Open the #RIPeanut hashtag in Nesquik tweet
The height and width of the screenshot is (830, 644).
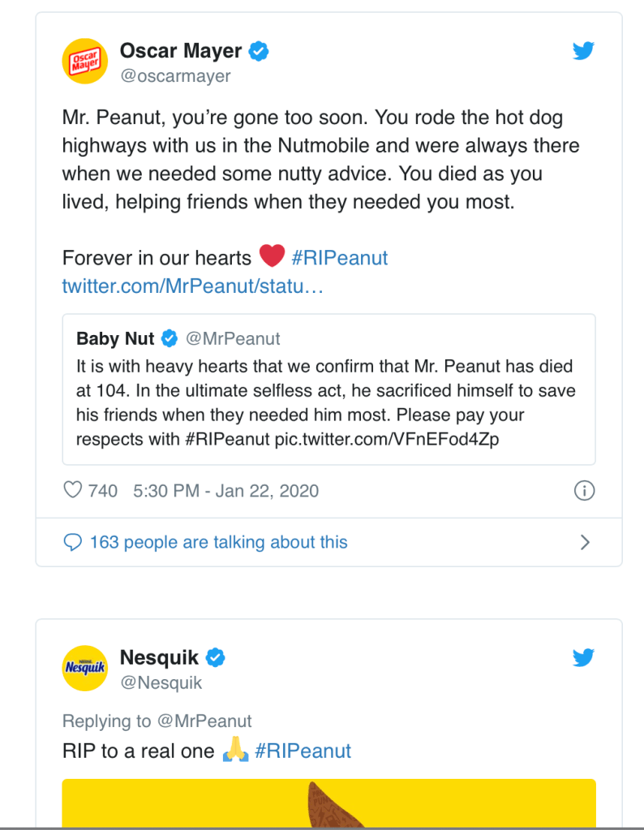pos(303,750)
